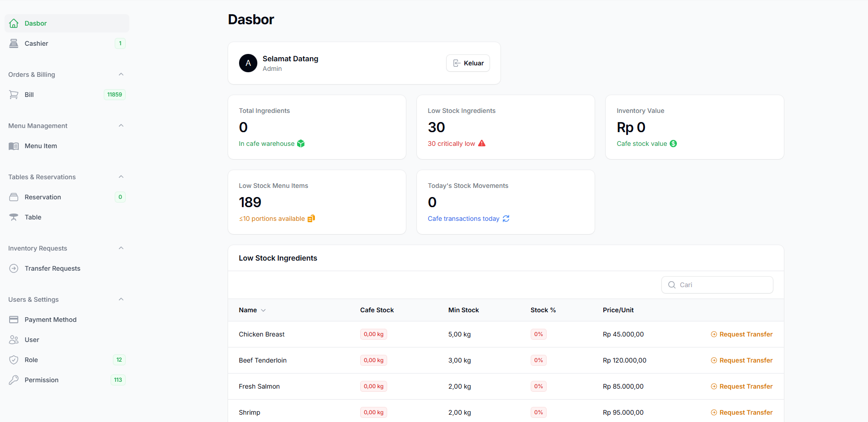Collapse the Orders & Billing section
Viewport: 868px width, 422px height.
pyautogui.click(x=121, y=75)
